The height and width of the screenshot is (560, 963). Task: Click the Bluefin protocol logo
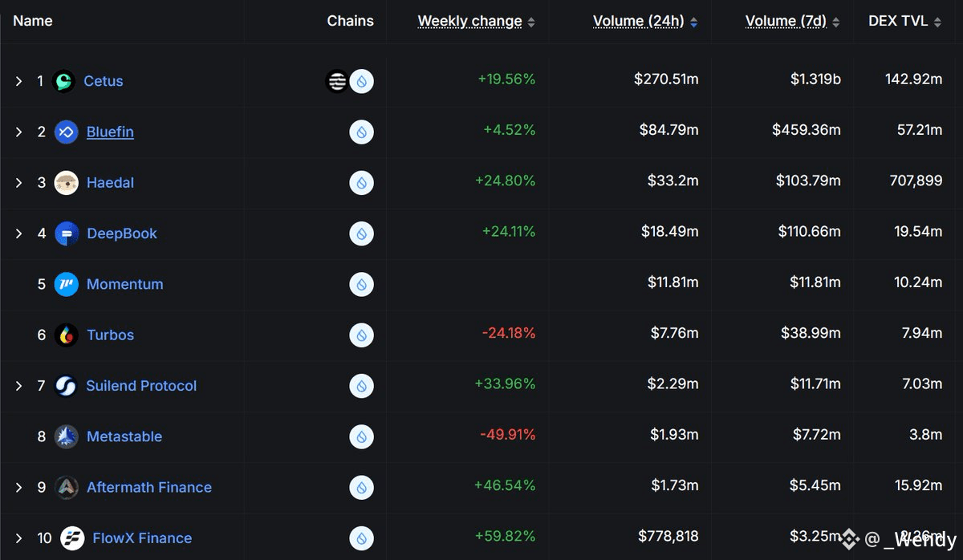coord(66,132)
